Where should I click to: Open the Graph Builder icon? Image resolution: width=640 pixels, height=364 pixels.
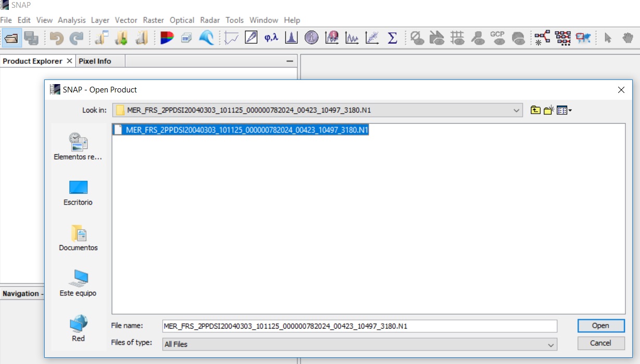(542, 38)
